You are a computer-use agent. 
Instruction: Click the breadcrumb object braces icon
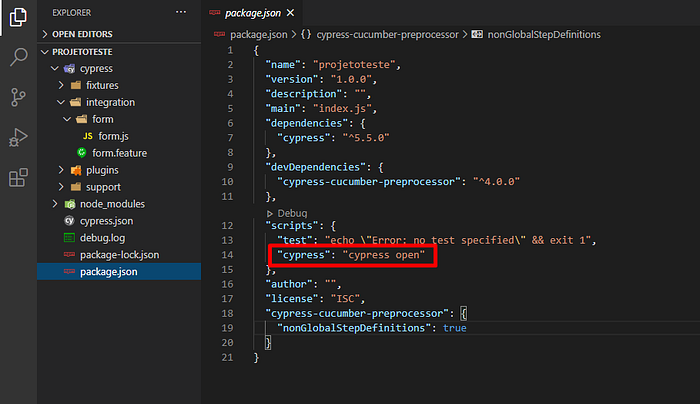(x=306, y=34)
